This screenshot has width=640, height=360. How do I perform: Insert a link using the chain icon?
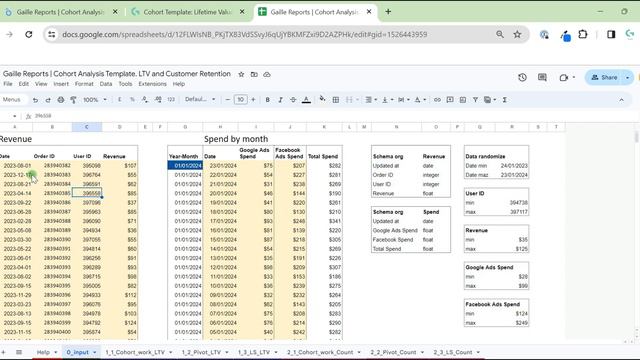point(437,100)
